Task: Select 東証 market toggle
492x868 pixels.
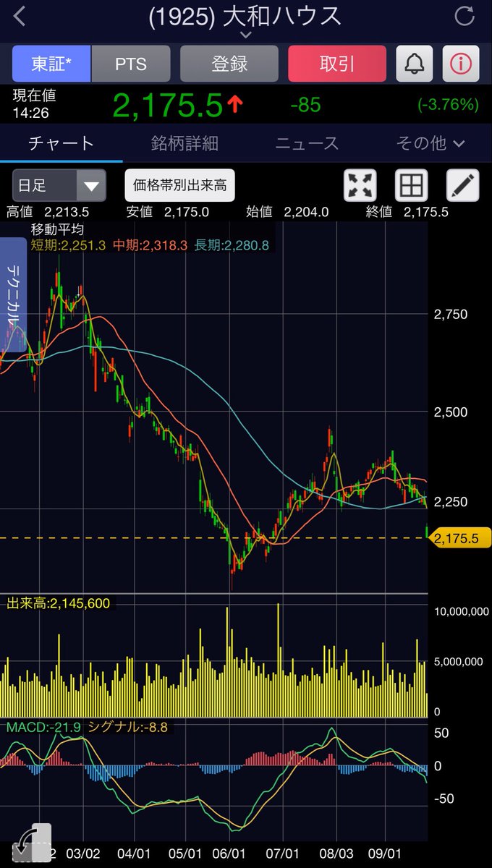Action: point(51,64)
